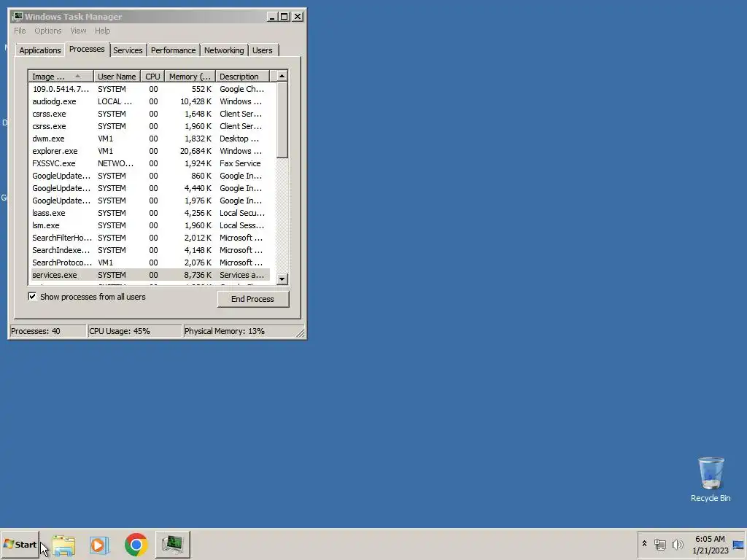Select the dwm.exe process row
747x560 pixels.
(150, 139)
